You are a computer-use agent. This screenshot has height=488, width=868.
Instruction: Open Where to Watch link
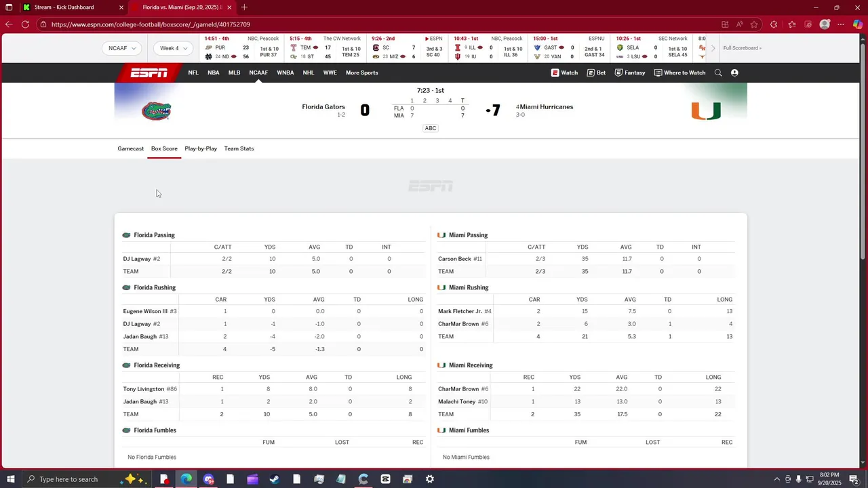click(x=679, y=73)
